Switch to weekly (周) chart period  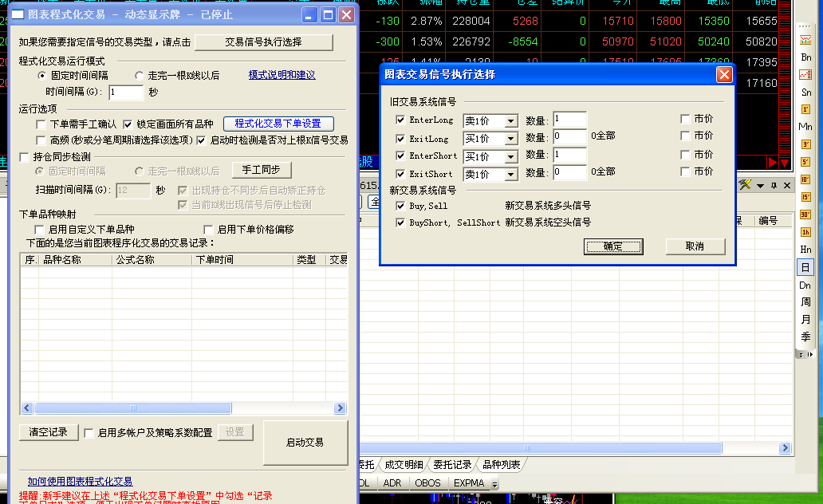click(805, 302)
